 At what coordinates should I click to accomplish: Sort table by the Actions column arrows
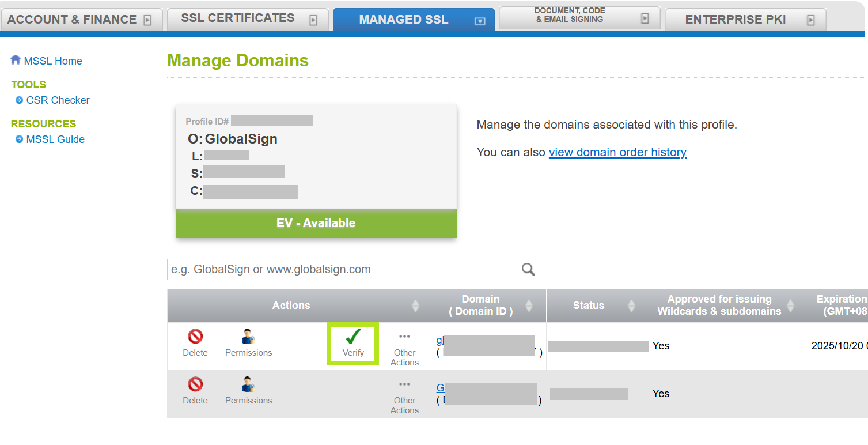point(415,306)
